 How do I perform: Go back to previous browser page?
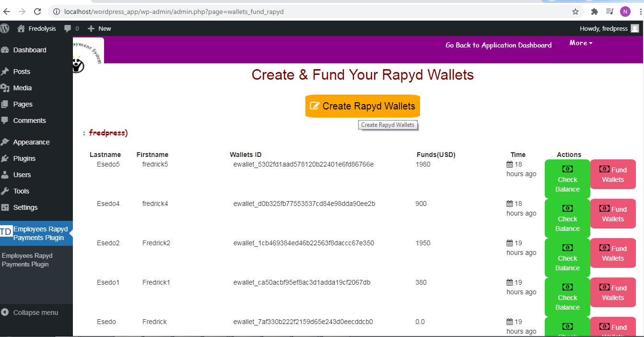(7, 12)
